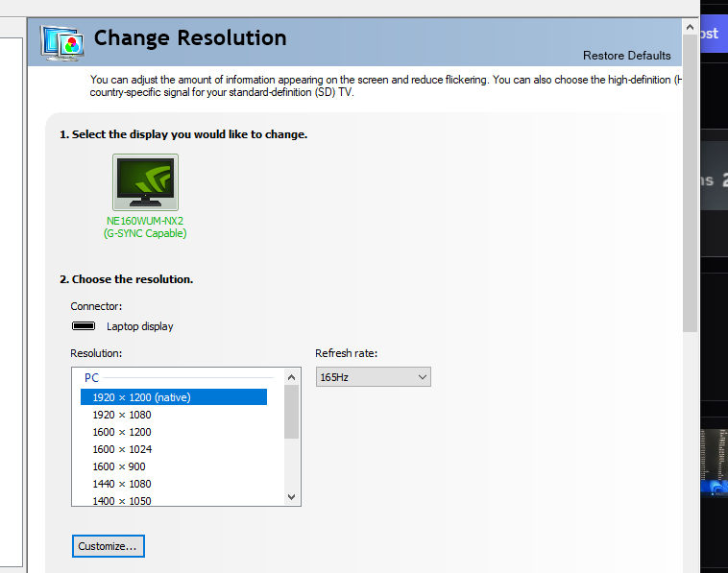
Task: Click the Laptop display text
Action: (x=140, y=326)
